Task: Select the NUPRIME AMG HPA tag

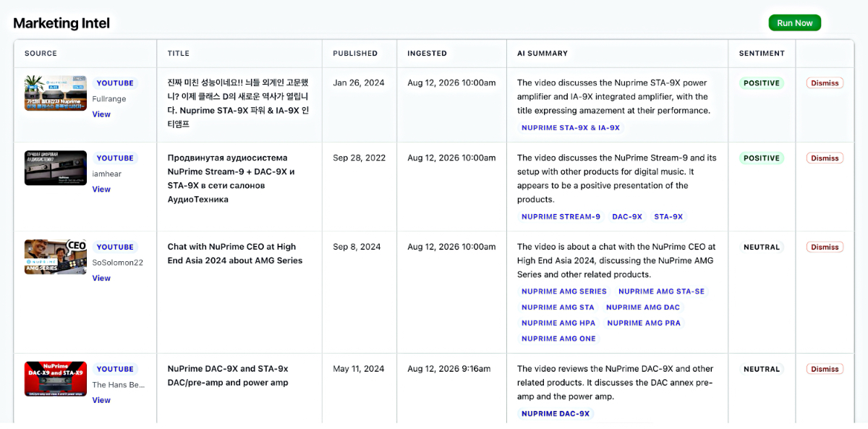Action: 558,323
